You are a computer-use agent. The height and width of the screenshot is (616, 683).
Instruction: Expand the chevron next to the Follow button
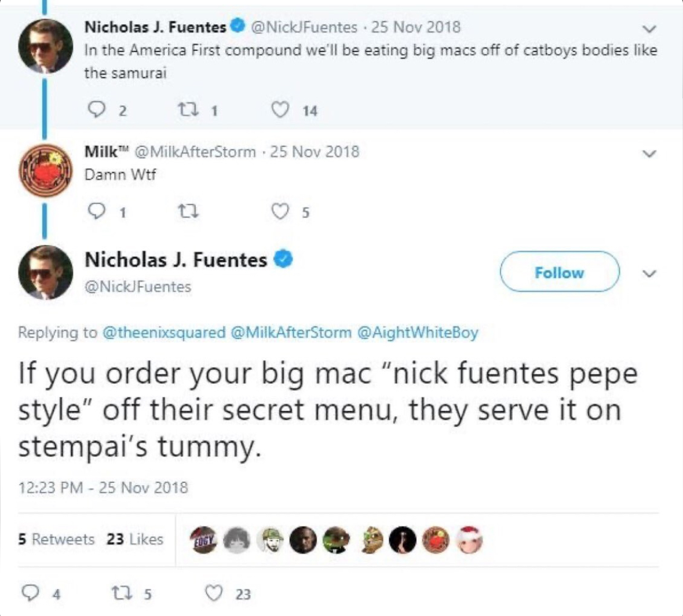649,273
